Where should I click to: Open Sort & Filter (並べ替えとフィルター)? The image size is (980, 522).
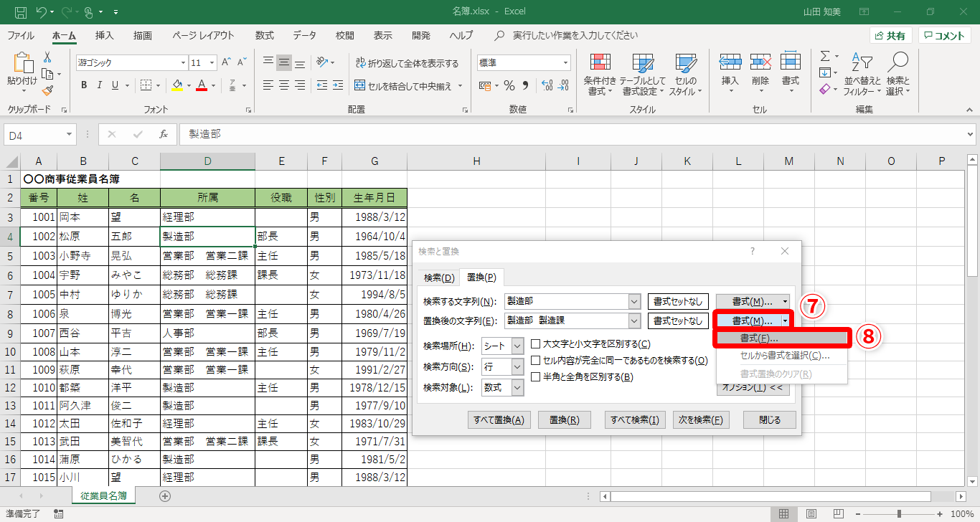click(x=862, y=75)
